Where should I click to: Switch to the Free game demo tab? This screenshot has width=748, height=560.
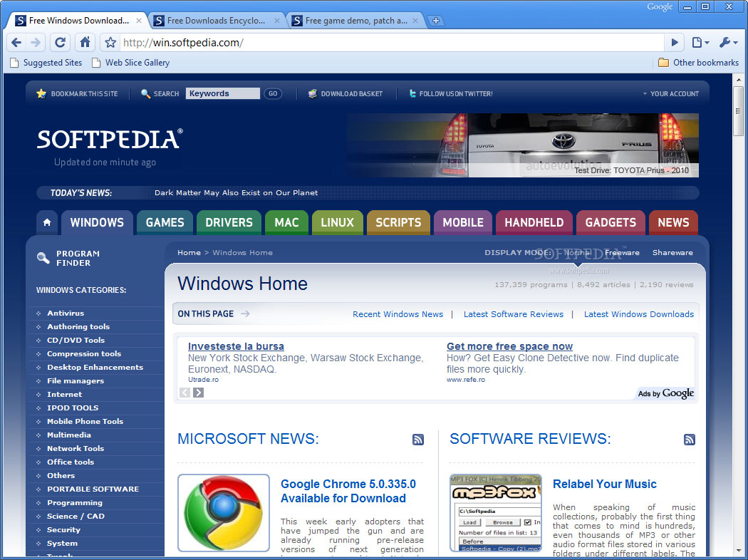tap(355, 21)
